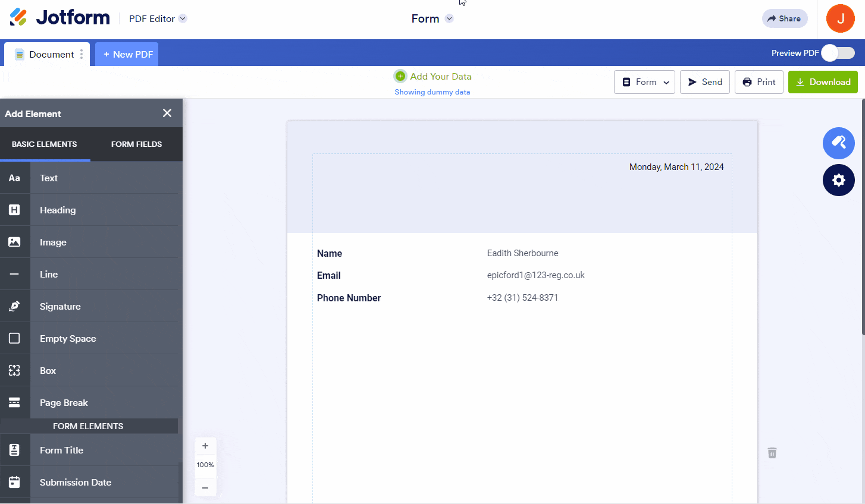Click the Send button

tap(705, 82)
